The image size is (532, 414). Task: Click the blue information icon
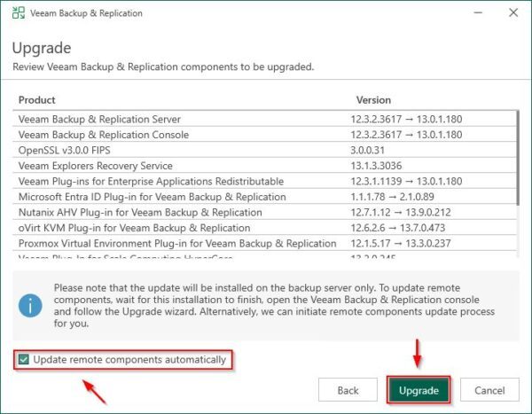(x=30, y=306)
